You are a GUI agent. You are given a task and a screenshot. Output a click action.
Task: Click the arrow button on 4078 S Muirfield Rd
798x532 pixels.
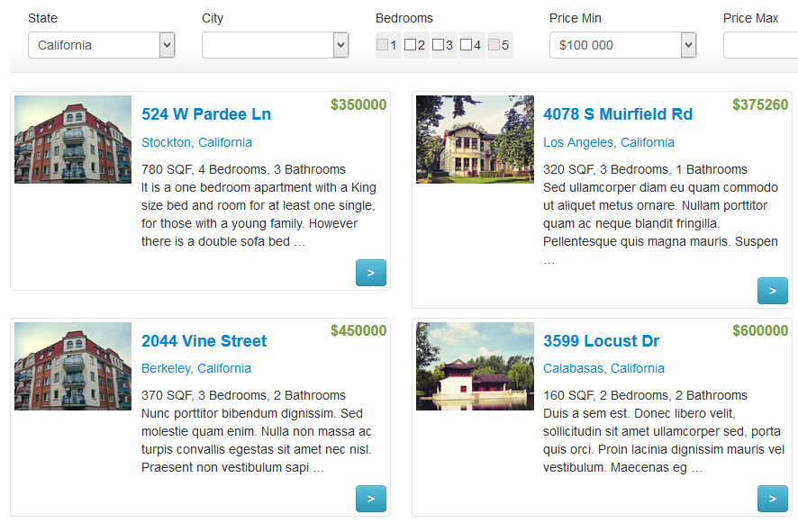pyautogui.click(x=772, y=291)
